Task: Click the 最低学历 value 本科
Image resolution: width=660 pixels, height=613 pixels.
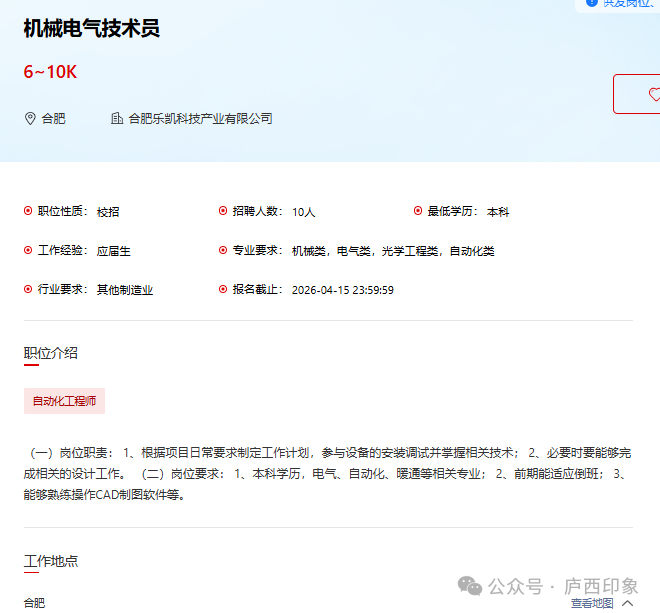Action: (498, 212)
